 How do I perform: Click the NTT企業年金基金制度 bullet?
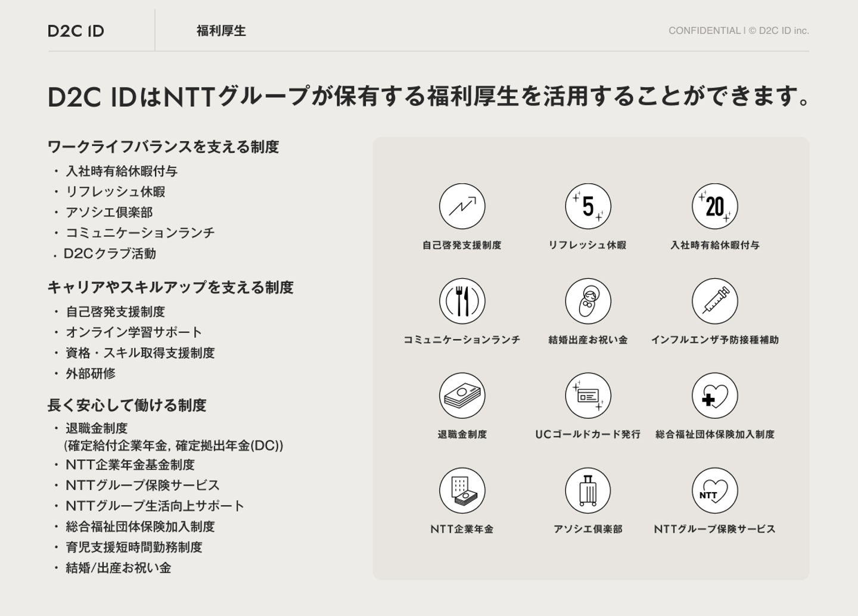[x=130, y=465]
